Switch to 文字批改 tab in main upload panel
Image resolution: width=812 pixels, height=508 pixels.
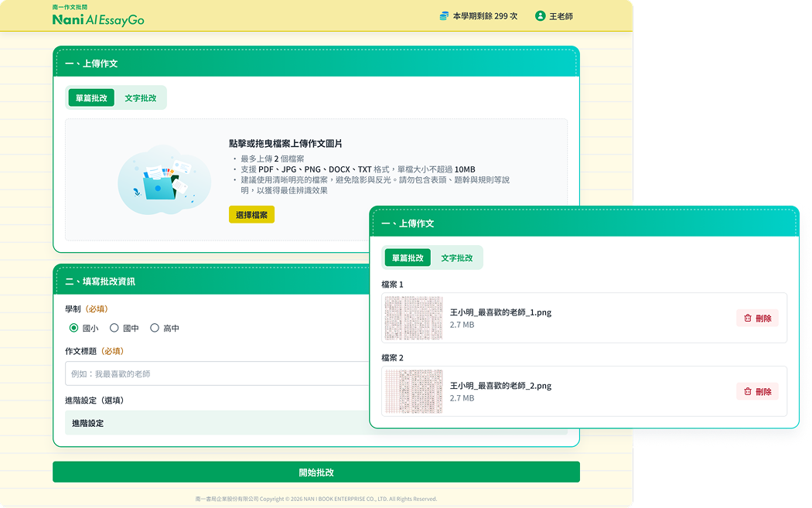pyautogui.click(x=140, y=98)
